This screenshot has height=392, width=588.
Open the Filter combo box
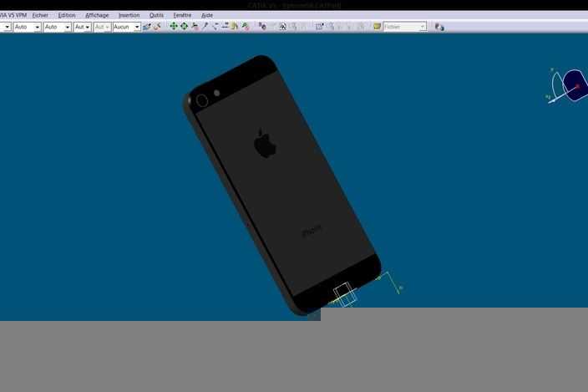405,27
